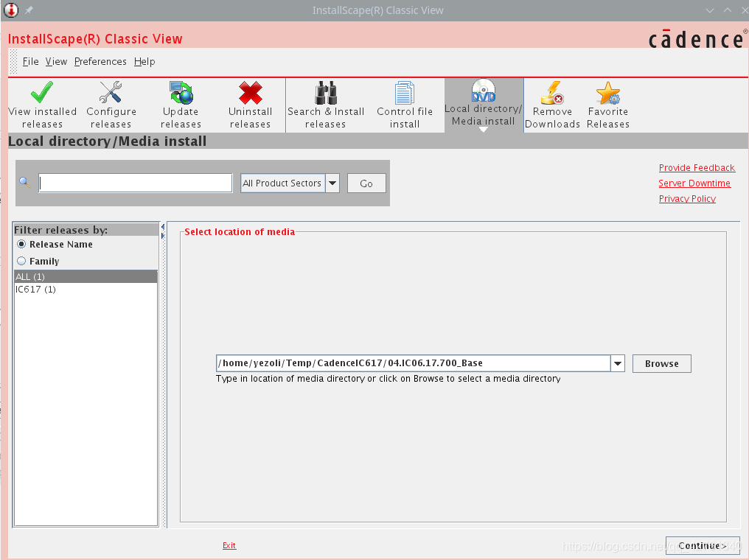Screen dimensions: 749x560
Task: Click the InstallScape window menu icon
Action: coord(10,10)
